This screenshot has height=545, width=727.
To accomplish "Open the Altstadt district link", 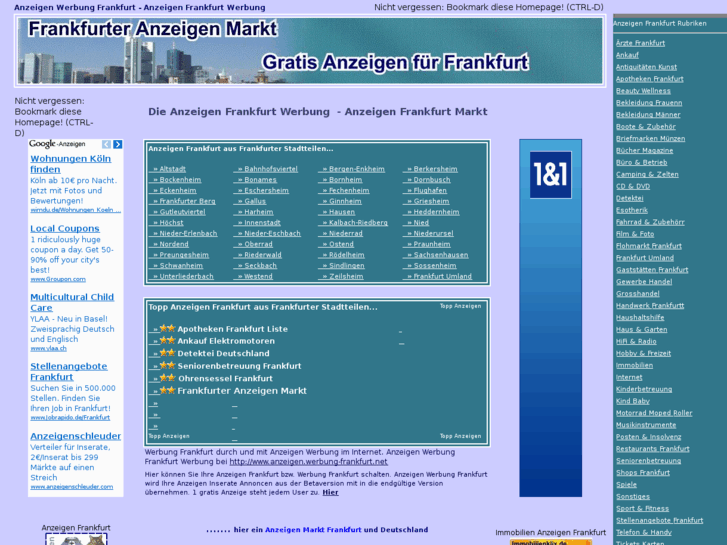I will pyautogui.click(x=172, y=169).
